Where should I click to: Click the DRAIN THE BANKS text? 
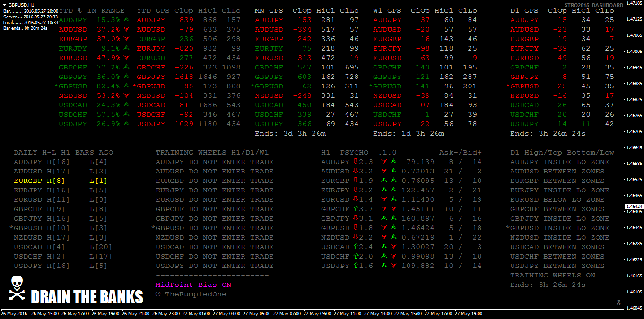tap(87, 297)
